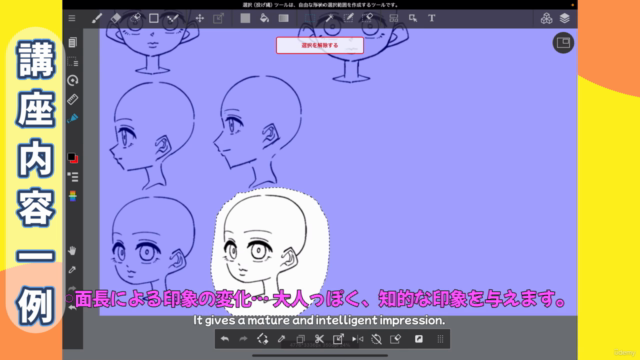Select the Selection Eraser tool

click(x=367, y=18)
